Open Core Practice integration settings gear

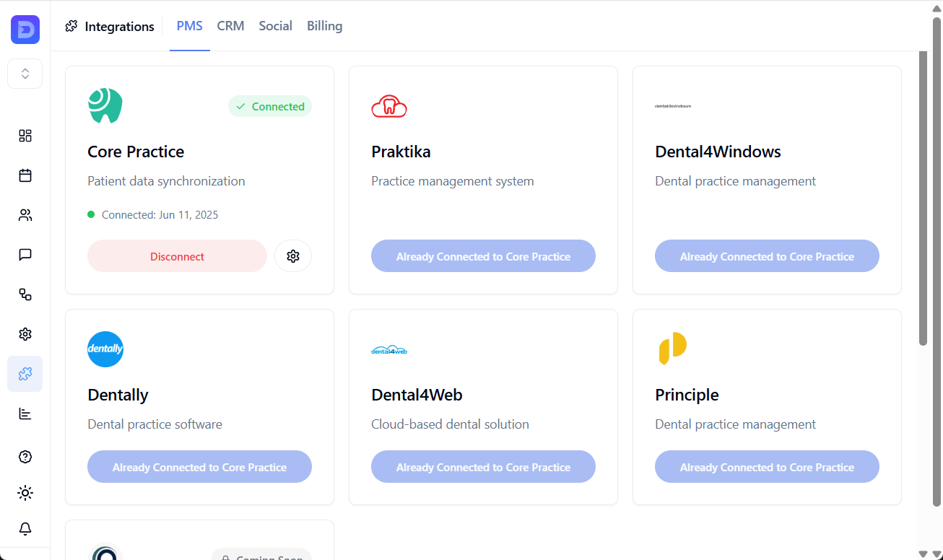[292, 255]
